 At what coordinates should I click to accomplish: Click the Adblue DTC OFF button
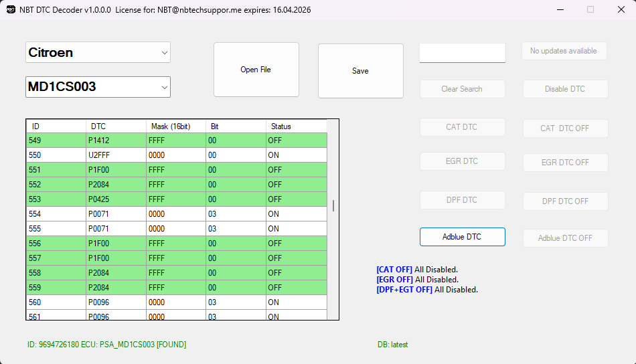click(565, 238)
